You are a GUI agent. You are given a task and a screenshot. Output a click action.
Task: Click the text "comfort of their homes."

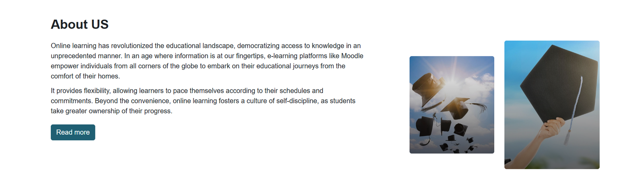pos(85,76)
